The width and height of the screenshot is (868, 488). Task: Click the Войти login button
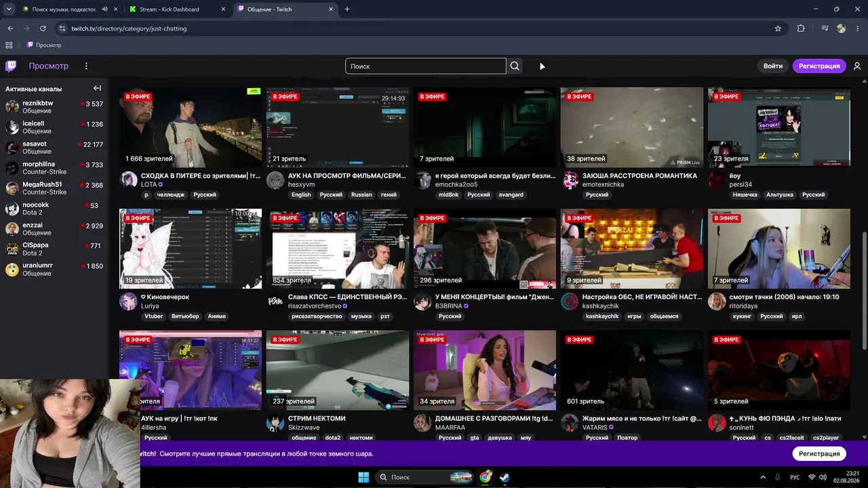click(x=773, y=66)
